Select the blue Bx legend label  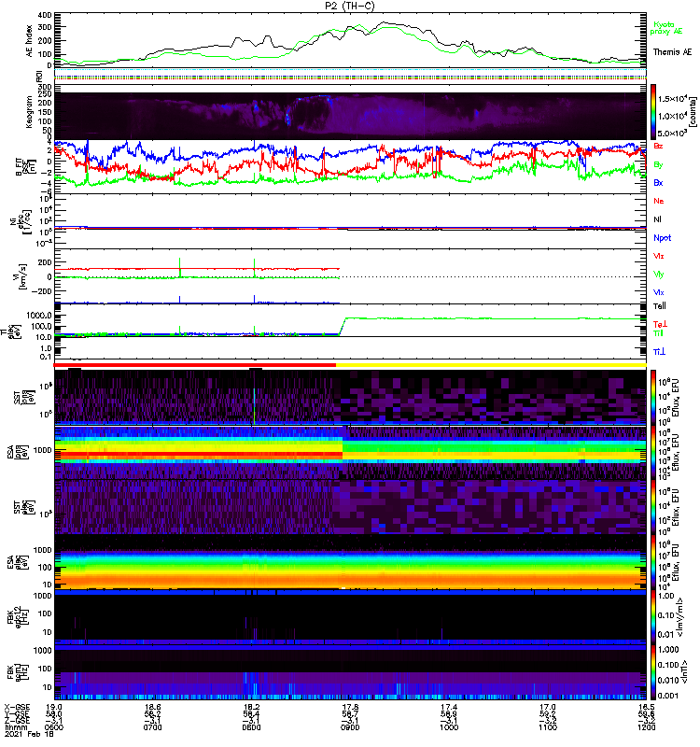pyautogui.click(x=658, y=183)
